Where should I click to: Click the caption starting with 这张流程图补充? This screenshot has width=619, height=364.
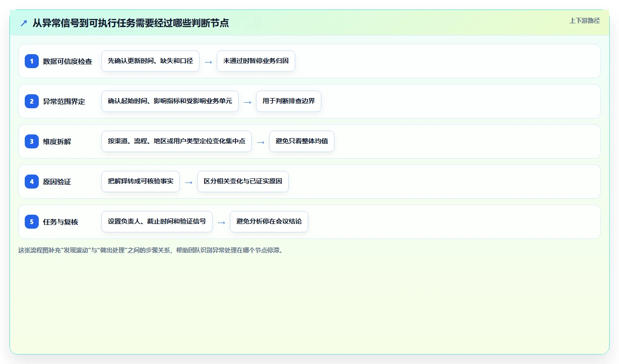click(x=150, y=250)
